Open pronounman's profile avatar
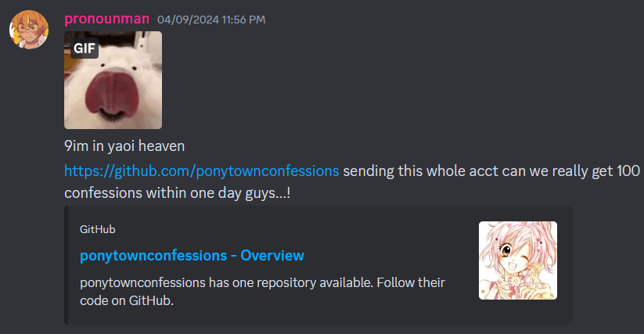The width and height of the screenshot is (644, 334). coord(29,30)
